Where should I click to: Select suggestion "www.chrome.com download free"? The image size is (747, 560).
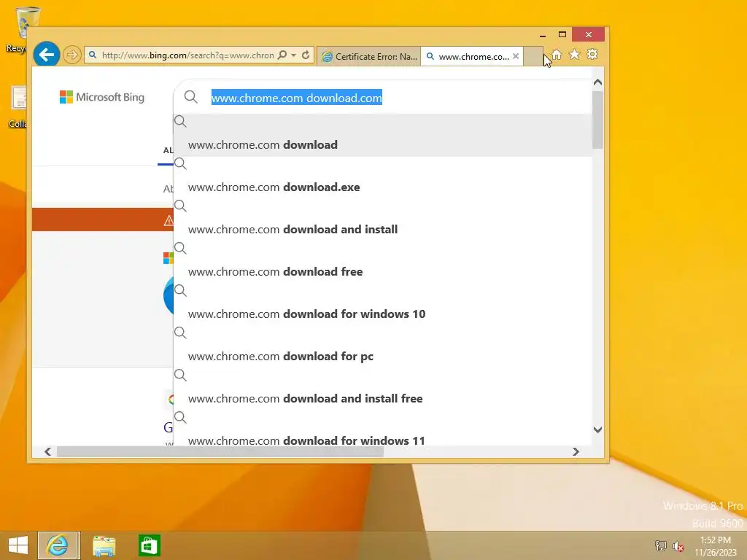[x=382, y=262]
